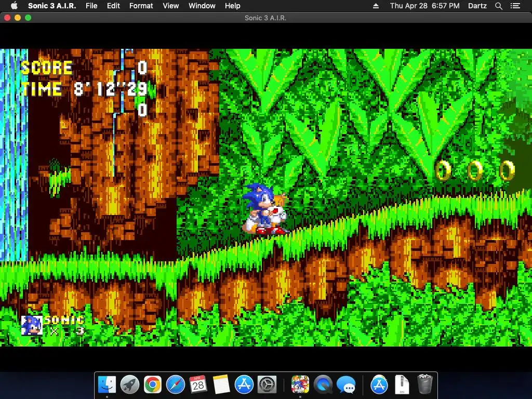Open the Format menu
The height and width of the screenshot is (399, 532).
pyautogui.click(x=141, y=6)
